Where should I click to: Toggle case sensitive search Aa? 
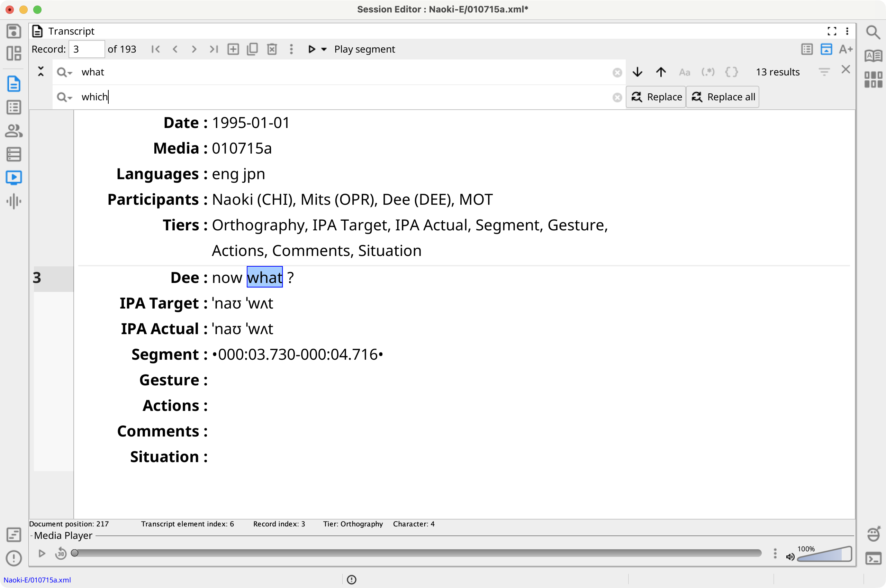tap(685, 72)
